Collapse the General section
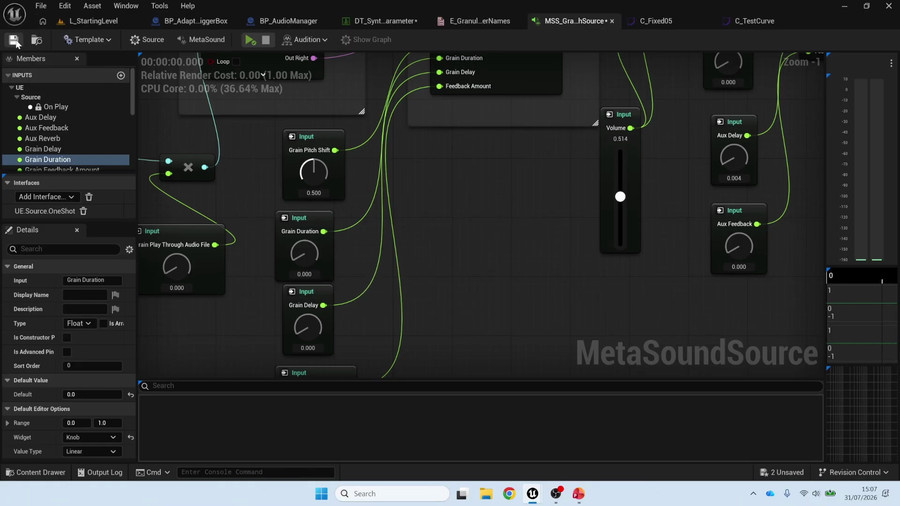The height and width of the screenshot is (506, 900). coord(7,267)
